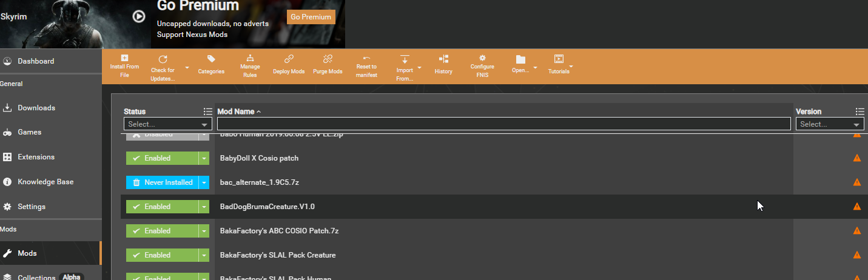This screenshot has height=280, width=868.
Task: Open dropdown arrow for BakaFactory's SLAL Pack Creature
Action: [x=204, y=255]
